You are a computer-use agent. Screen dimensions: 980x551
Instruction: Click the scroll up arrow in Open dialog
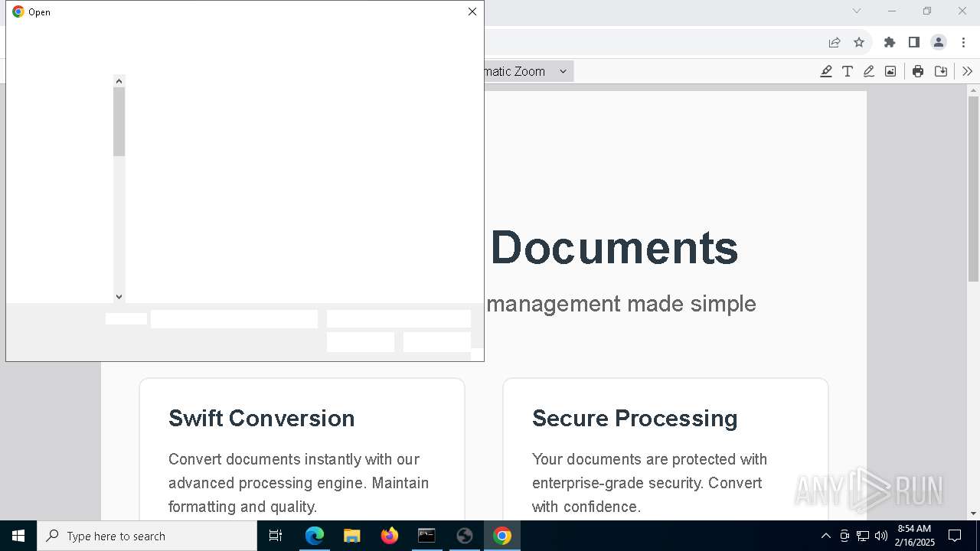[119, 80]
